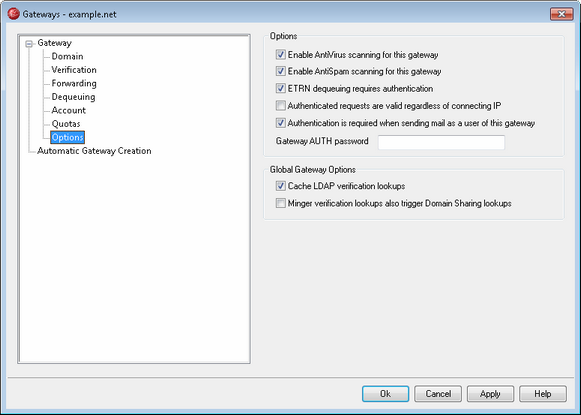Viewport: 581px width, 415px height.
Task: Click the Help button
Action: tap(542, 394)
